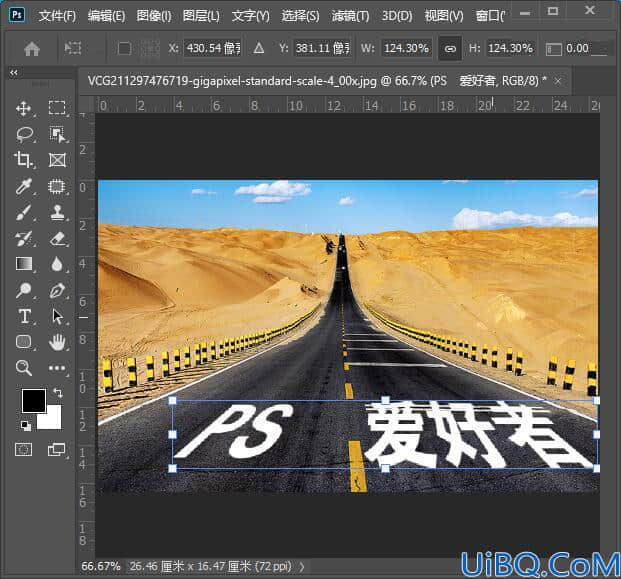
Task: Collapse the tools panel double arrow
Action: (14, 72)
